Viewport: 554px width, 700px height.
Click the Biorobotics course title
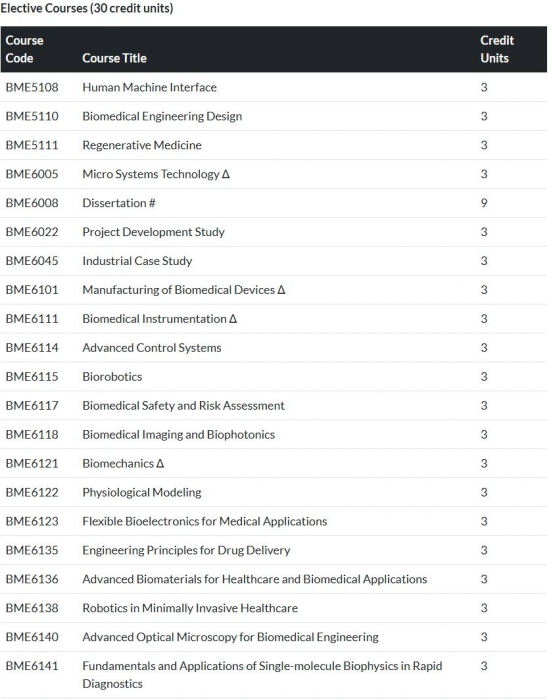tap(112, 376)
